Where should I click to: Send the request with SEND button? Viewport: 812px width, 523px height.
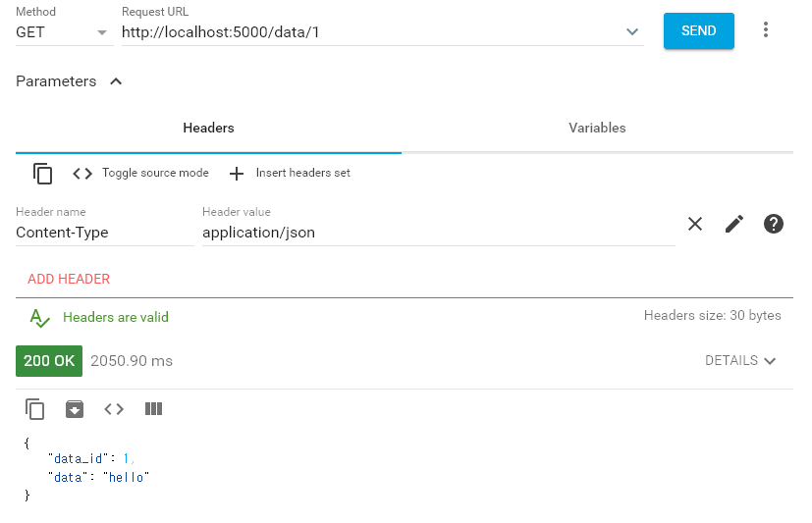698,31
